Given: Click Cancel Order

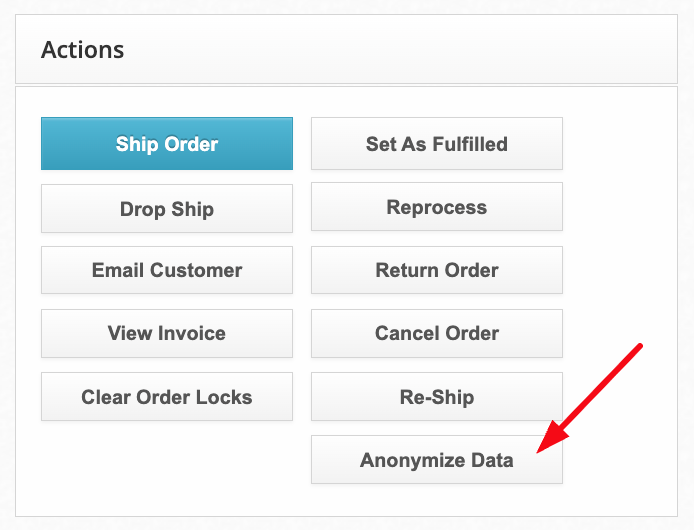Looking at the screenshot, I should pos(437,333).
